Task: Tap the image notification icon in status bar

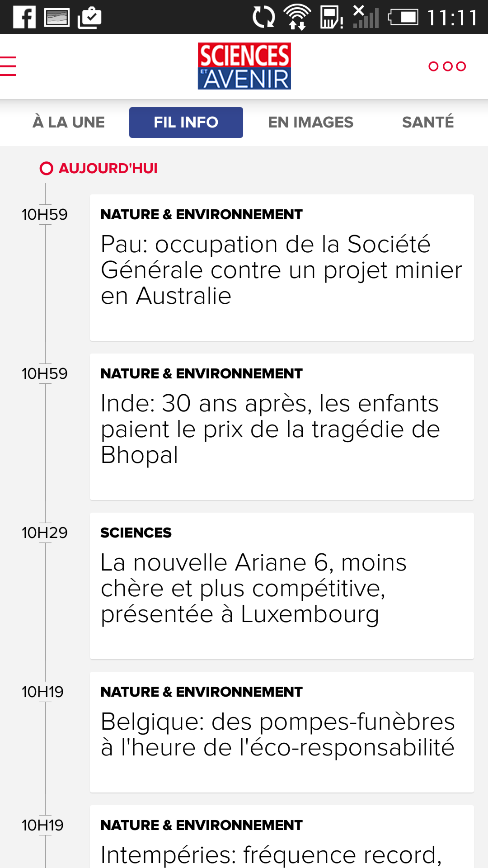Action: click(57, 18)
